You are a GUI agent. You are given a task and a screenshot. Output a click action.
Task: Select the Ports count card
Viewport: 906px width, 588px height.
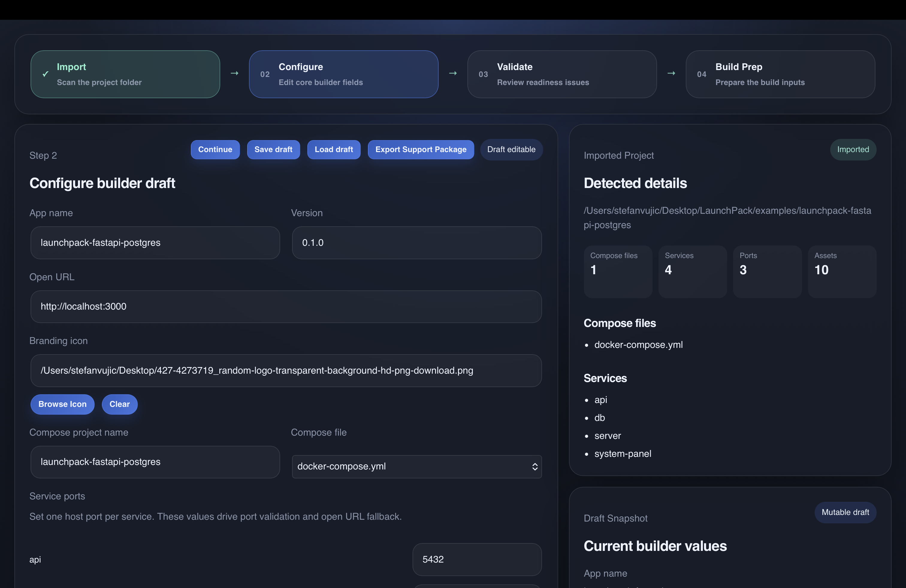(767, 271)
